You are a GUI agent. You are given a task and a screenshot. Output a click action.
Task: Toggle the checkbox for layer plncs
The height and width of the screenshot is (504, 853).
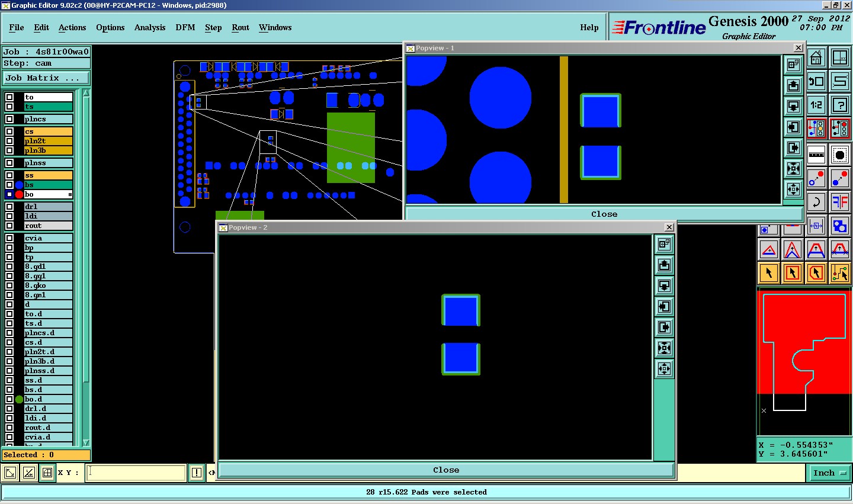tap(9, 119)
